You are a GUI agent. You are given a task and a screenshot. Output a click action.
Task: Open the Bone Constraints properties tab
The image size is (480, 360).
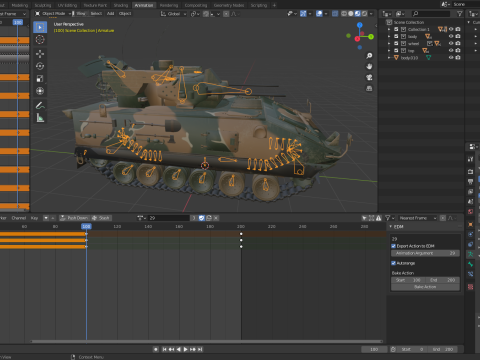point(470,274)
